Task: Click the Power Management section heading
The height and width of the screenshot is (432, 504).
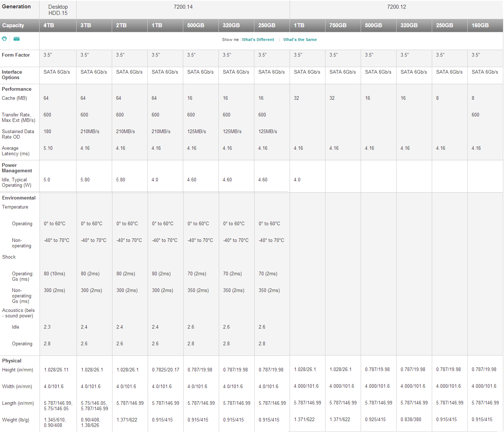Action: pyautogui.click(x=17, y=168)
